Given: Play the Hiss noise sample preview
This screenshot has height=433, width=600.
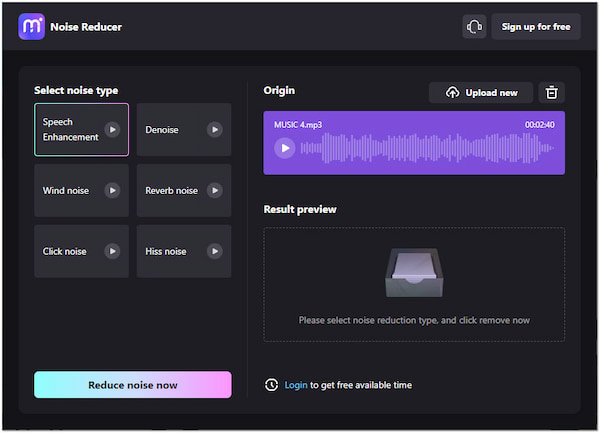Looking at the screenshot, I should [214, 251].
